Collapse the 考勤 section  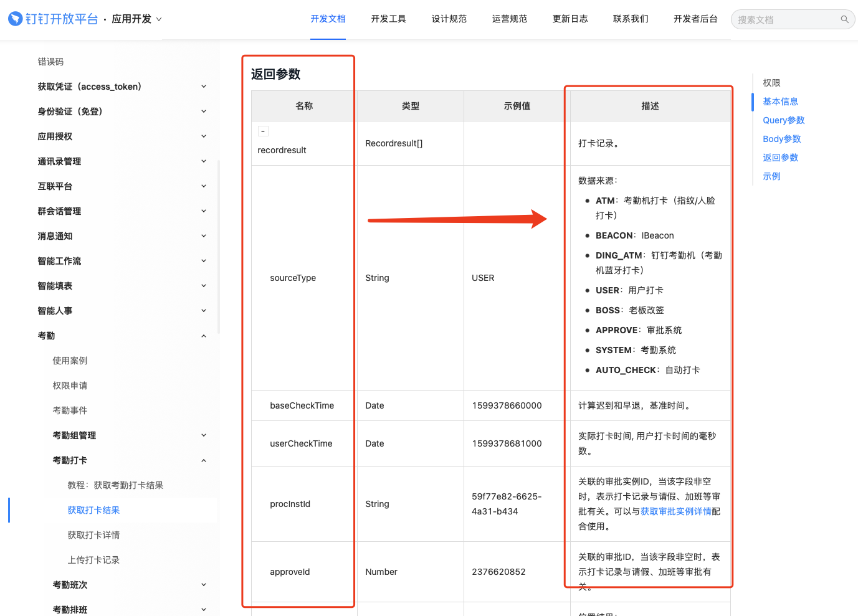tap(203, 336)
